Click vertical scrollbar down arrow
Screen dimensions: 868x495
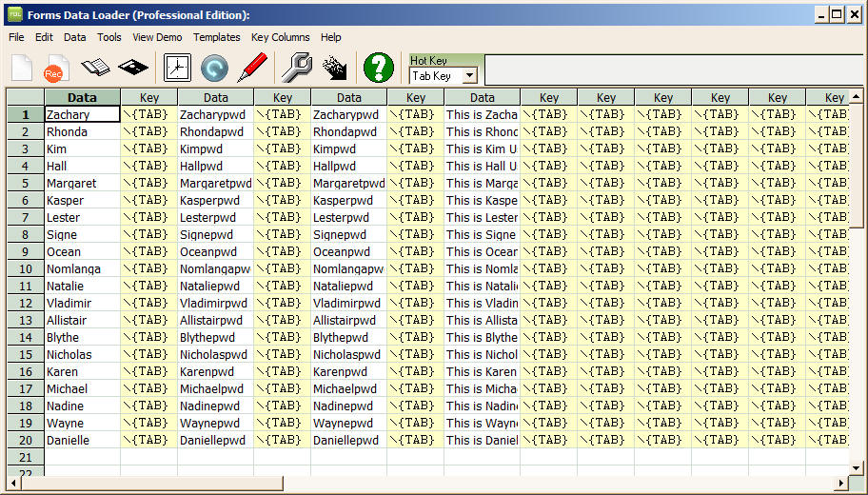coord(856,467)
